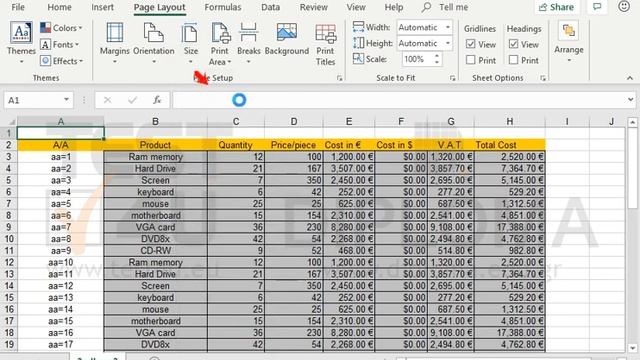The height and width of the screenshot is (360, 640).
Task: Open the Print Area menu
Action: tap(220, 44)
